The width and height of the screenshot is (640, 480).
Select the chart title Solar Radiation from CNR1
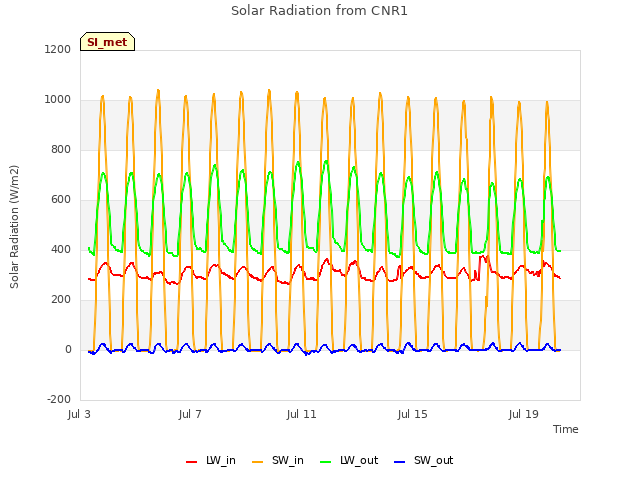click(319, 11)
